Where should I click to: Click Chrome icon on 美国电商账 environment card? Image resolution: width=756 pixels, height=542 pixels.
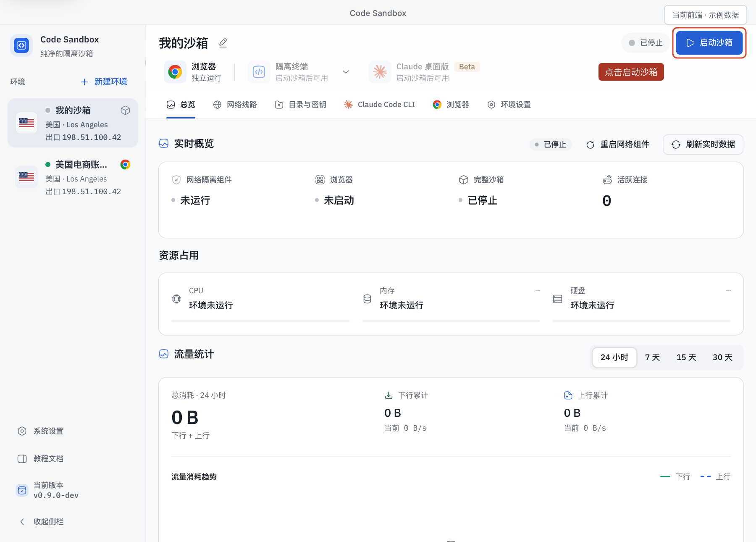(125, 164)
